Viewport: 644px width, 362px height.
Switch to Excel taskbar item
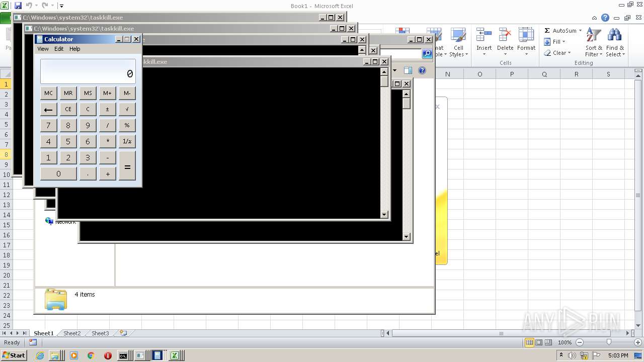point(175,355)
